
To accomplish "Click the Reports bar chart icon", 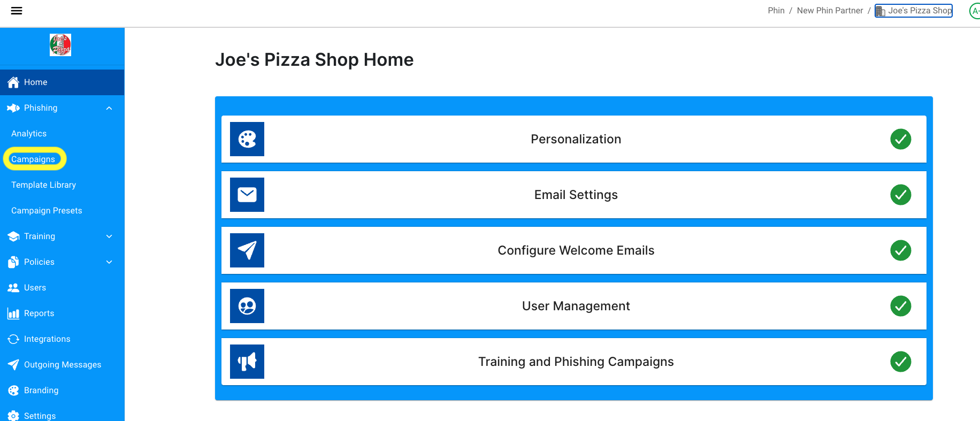I will coord(13,313).
